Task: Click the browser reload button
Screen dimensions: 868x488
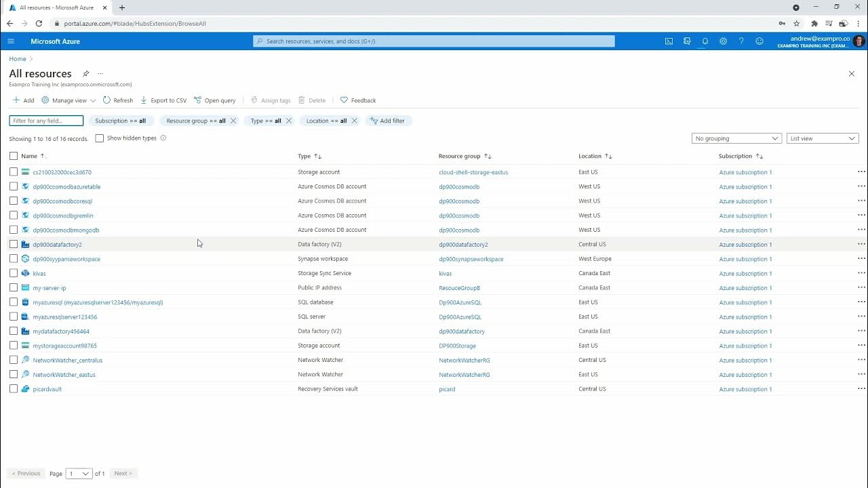Action: [39, 23]
